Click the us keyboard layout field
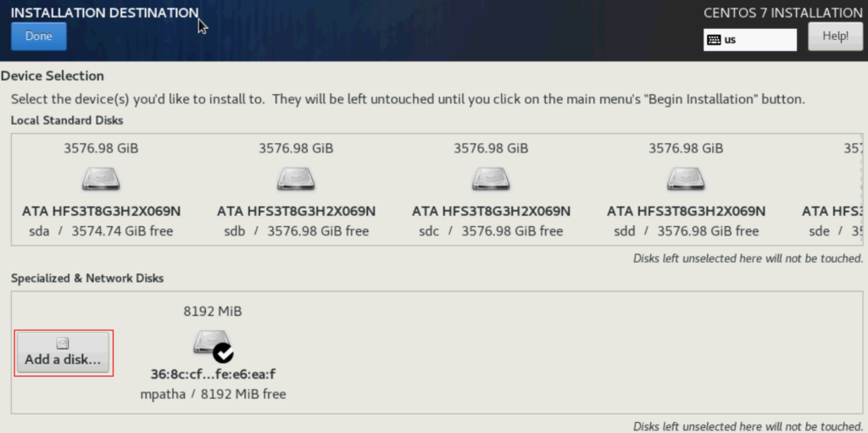Viewport: 868px width, 433px height. click(x=749, y=40)
